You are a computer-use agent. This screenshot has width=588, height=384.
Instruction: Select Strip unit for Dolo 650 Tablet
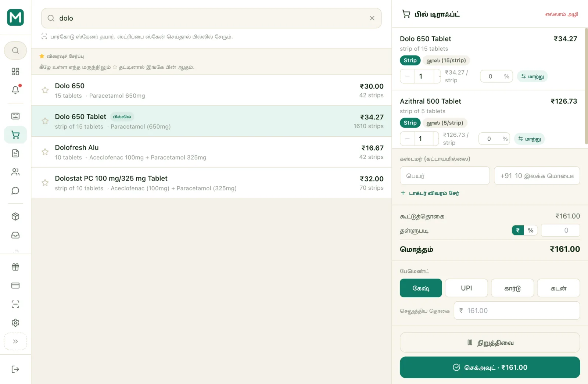[410, 60]
